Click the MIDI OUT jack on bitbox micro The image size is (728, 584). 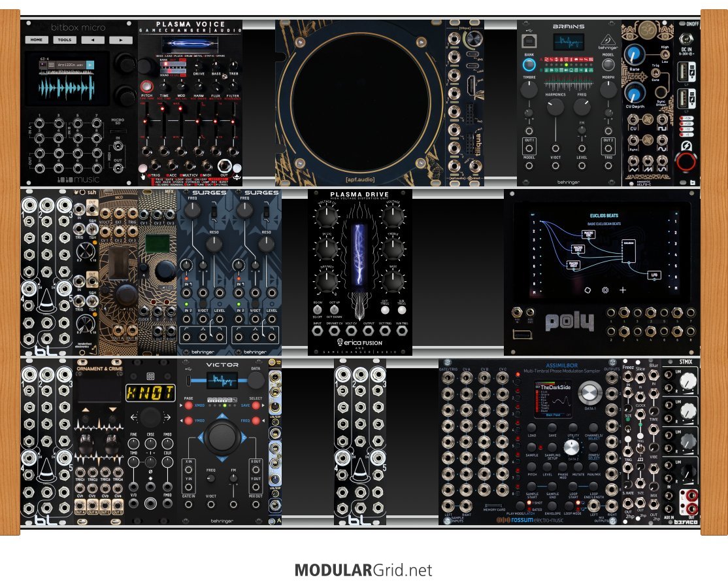pos(118,169)
